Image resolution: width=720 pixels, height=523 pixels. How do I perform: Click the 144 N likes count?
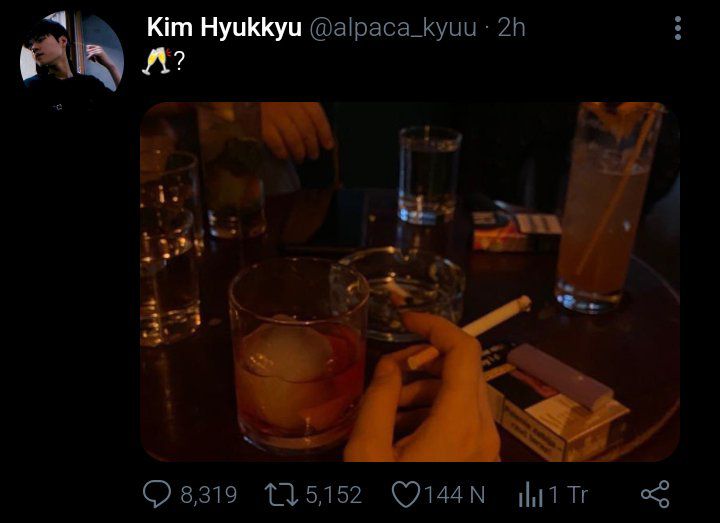(x=455, y=495)
